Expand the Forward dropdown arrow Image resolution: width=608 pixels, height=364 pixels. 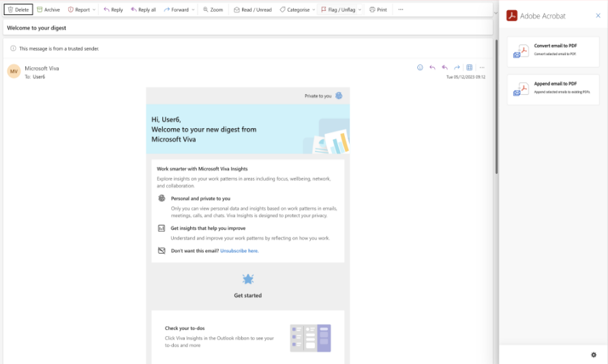[x=193, y=10]
